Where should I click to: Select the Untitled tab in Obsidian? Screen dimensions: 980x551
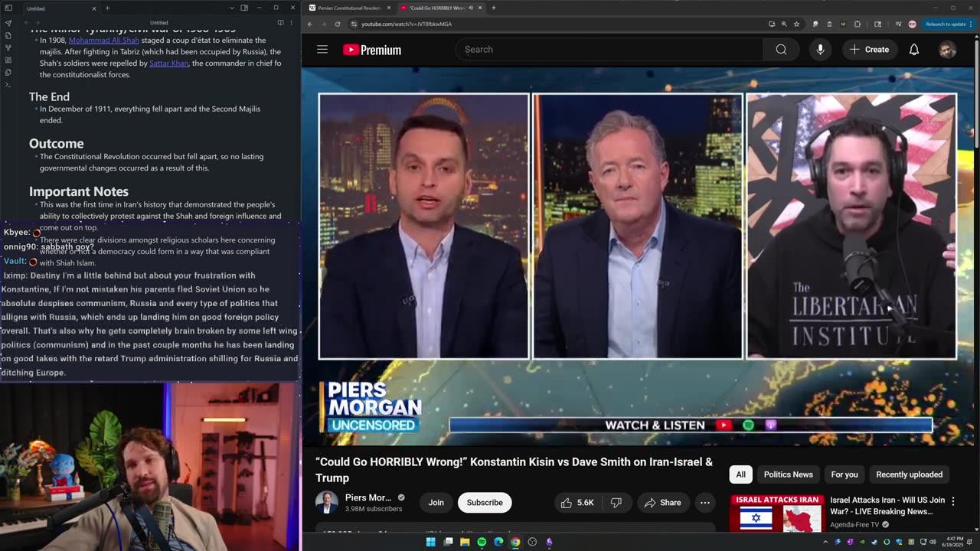tap(51, 8)
